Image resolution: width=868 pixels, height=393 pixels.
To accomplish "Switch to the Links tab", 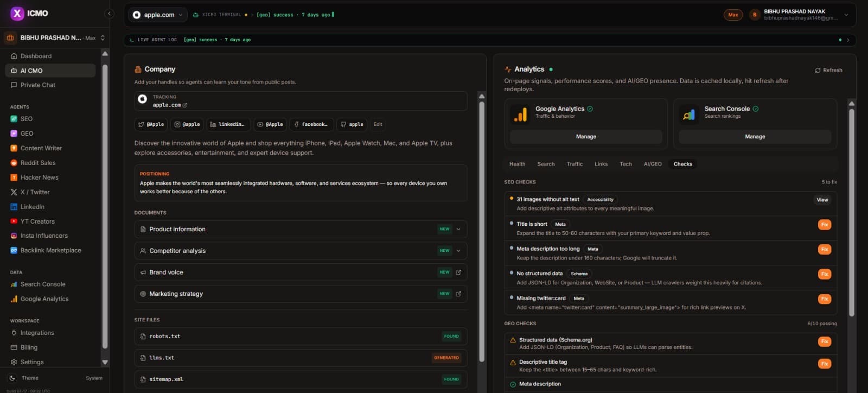I will click(601, 164).
